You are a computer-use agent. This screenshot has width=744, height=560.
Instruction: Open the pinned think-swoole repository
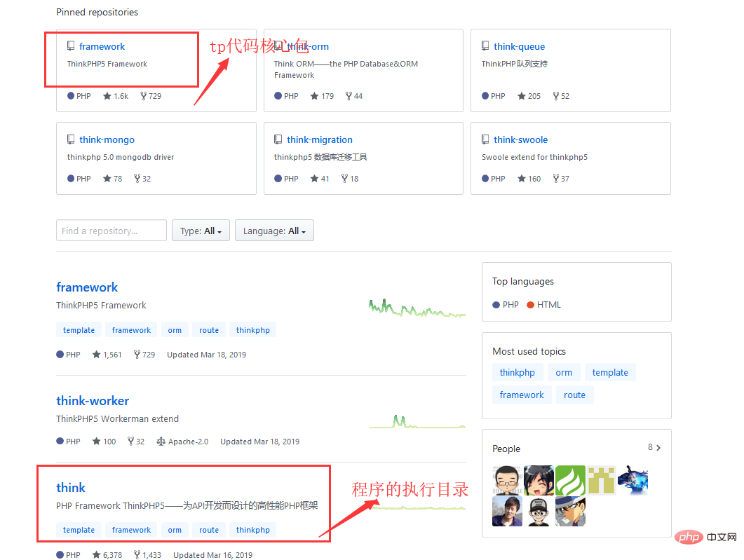[520, 140]
